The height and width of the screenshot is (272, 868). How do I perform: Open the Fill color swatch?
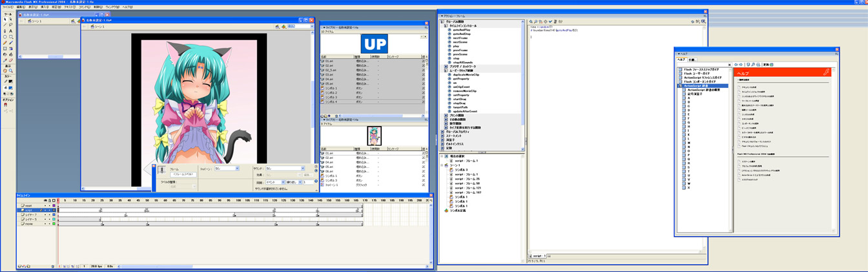click(x=11, y=88)
